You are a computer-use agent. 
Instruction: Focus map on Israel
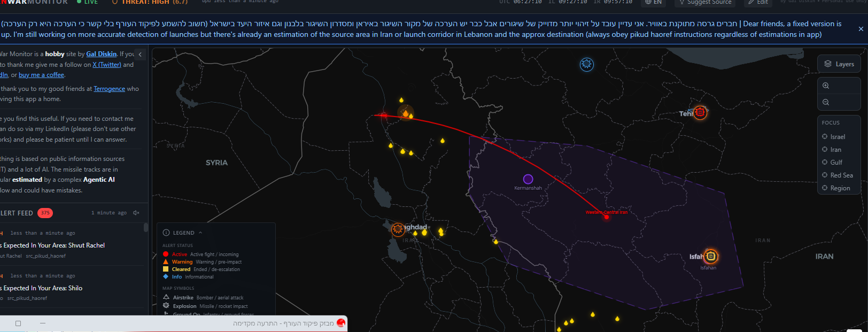tap(837, 137)
